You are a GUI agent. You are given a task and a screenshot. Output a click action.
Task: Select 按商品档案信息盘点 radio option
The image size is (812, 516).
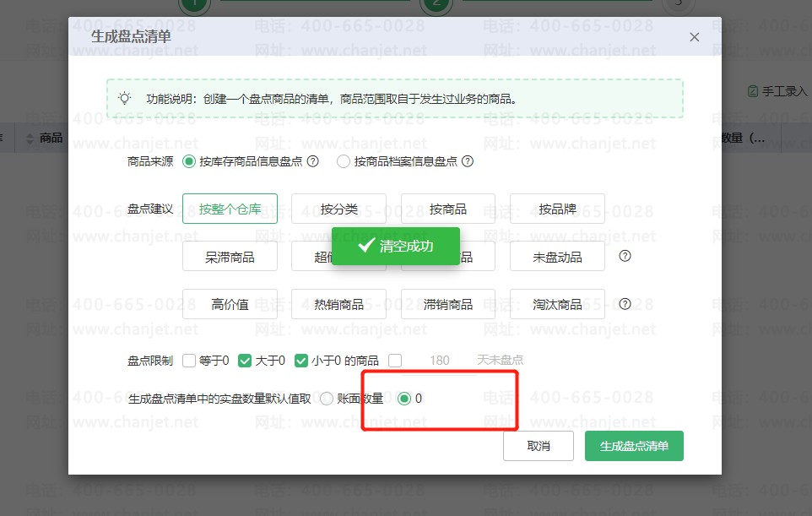[344, 161]
